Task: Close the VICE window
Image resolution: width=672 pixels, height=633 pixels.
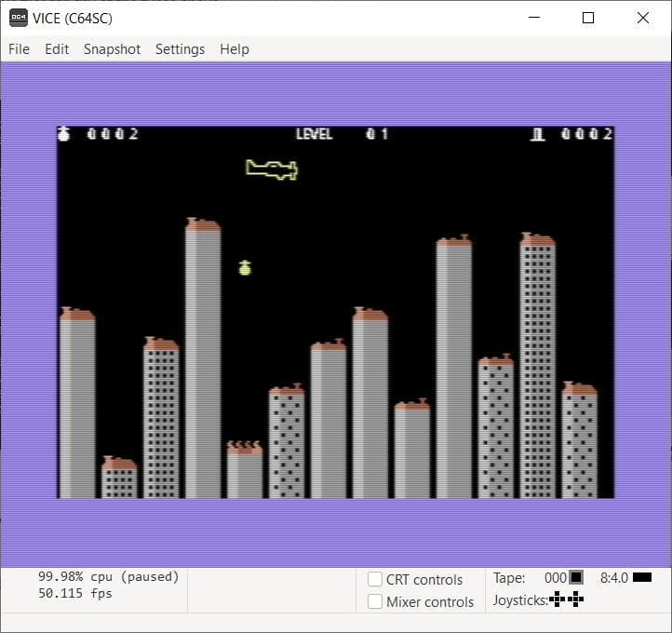Action: tap(643, 18)
